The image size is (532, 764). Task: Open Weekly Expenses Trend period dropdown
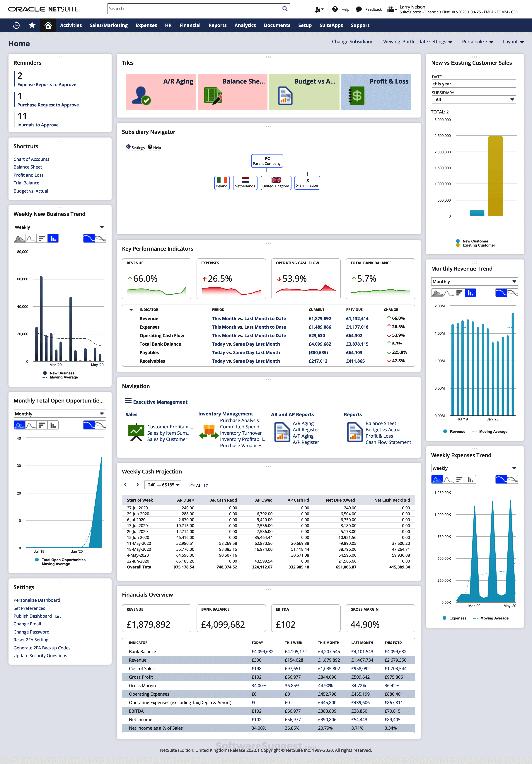475,468
